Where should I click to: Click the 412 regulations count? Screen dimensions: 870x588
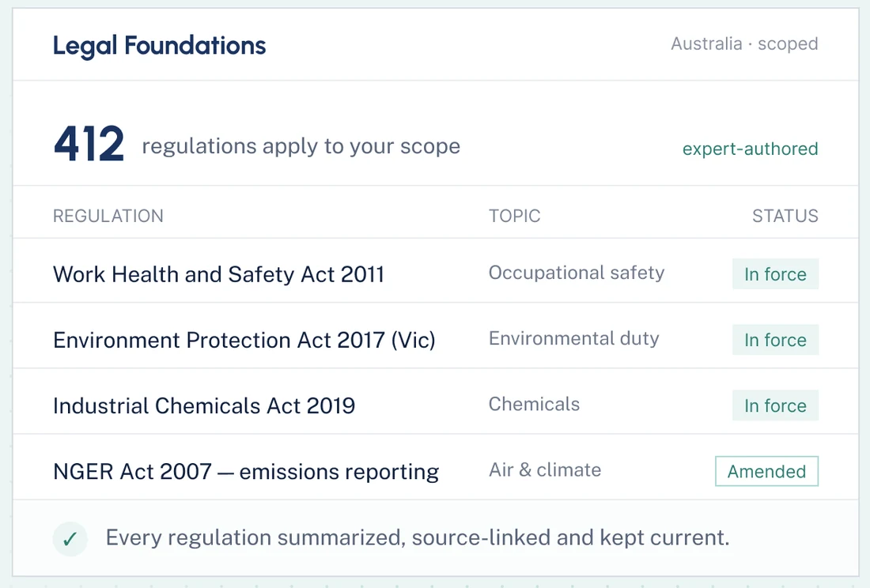[89, 144]
